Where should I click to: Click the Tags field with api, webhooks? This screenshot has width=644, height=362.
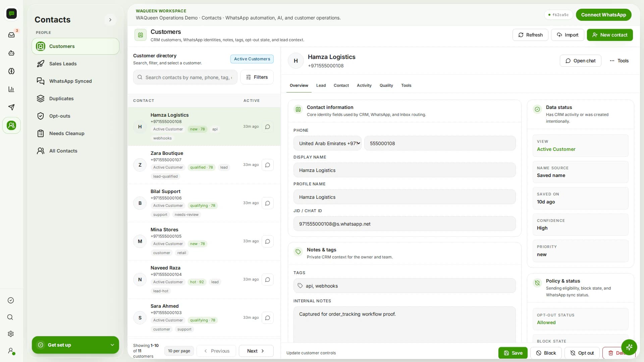405,286
